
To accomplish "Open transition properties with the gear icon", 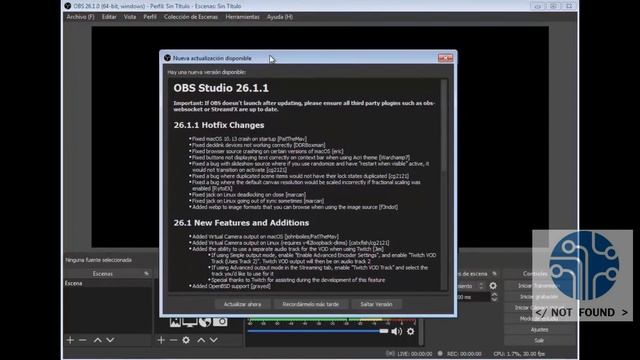I will 493,286.
